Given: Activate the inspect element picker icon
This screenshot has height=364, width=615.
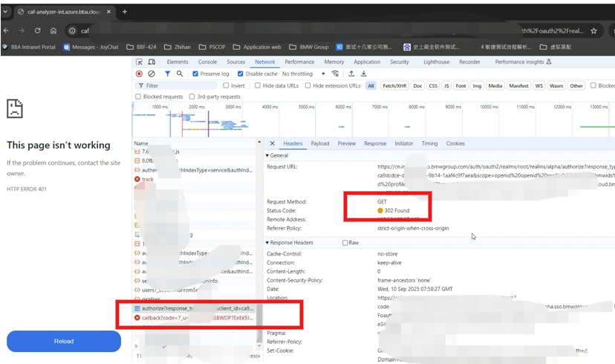Looking at the screenshot, I should coord(139,62).
